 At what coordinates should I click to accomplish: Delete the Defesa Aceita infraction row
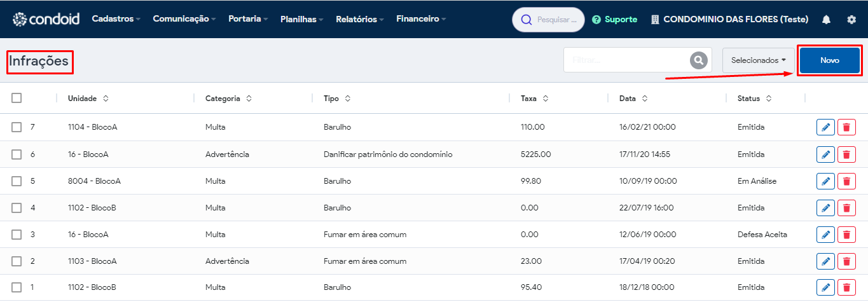coord(846,234)
